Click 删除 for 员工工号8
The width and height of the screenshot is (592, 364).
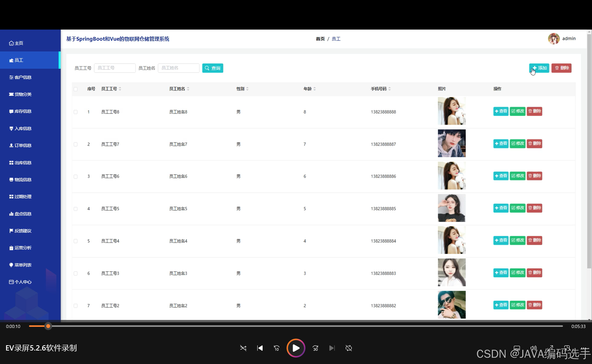535,111
